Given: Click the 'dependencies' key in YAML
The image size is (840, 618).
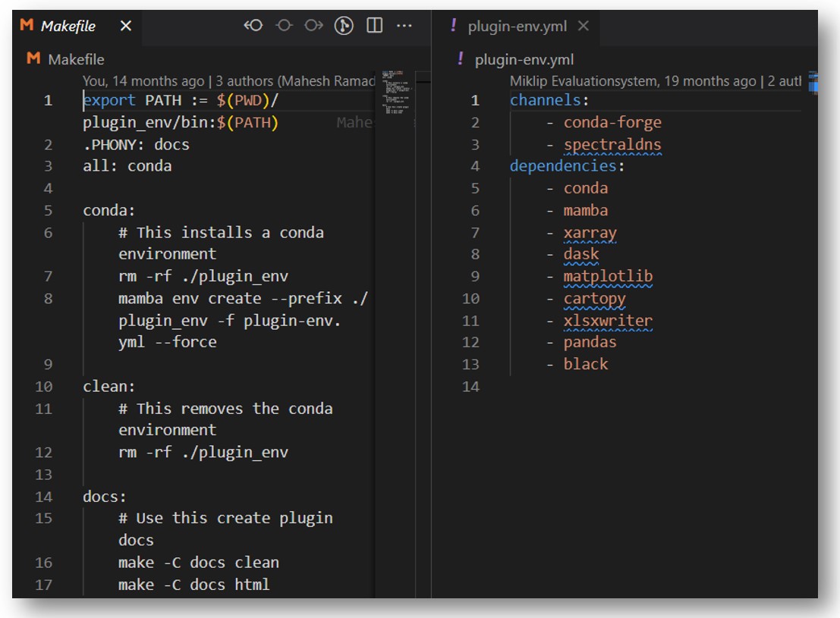Looking at the screenshot, I should (562, 165).
